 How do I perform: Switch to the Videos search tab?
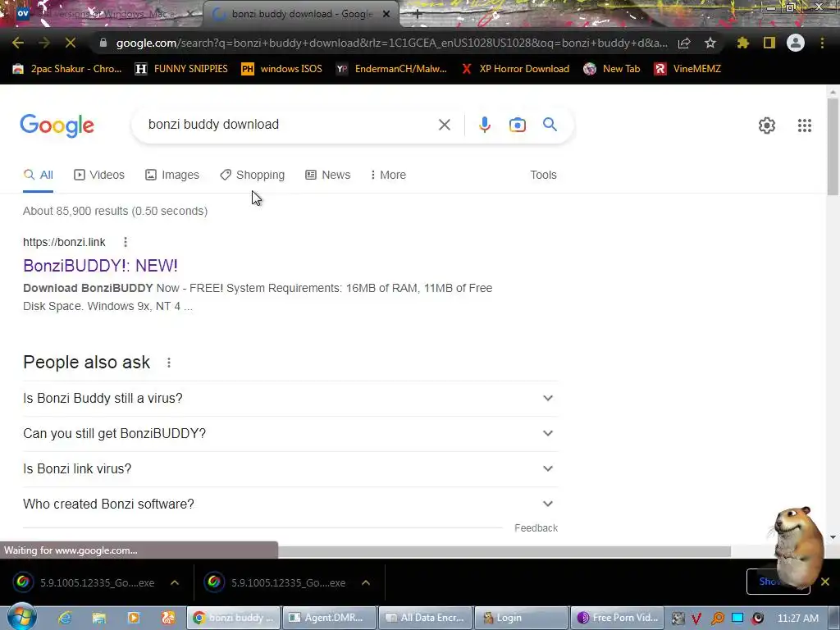99,175
